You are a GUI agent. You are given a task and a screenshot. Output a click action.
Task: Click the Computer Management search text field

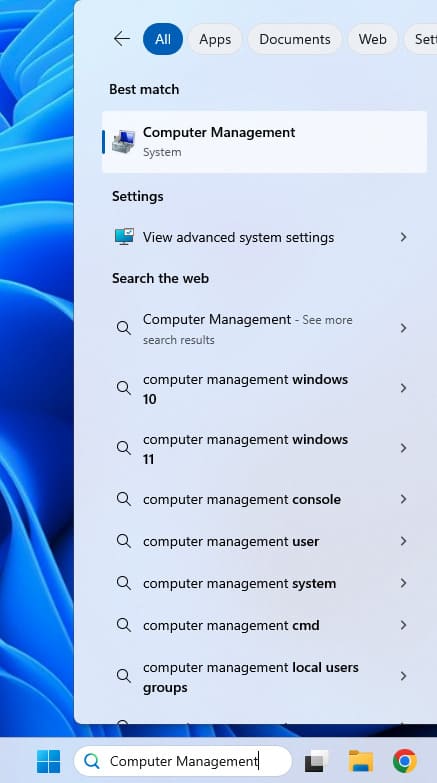coord(183,761)
